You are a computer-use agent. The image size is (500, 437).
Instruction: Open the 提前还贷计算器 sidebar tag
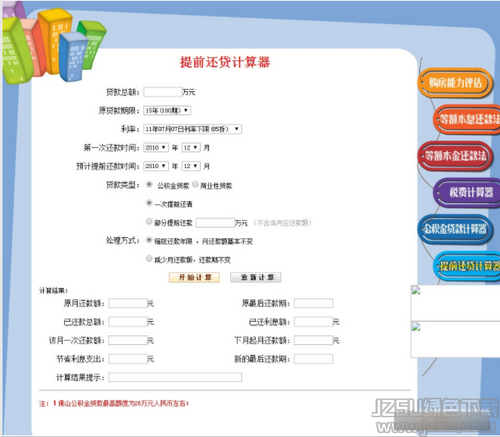pyautogui.click(x=467, y=266)
